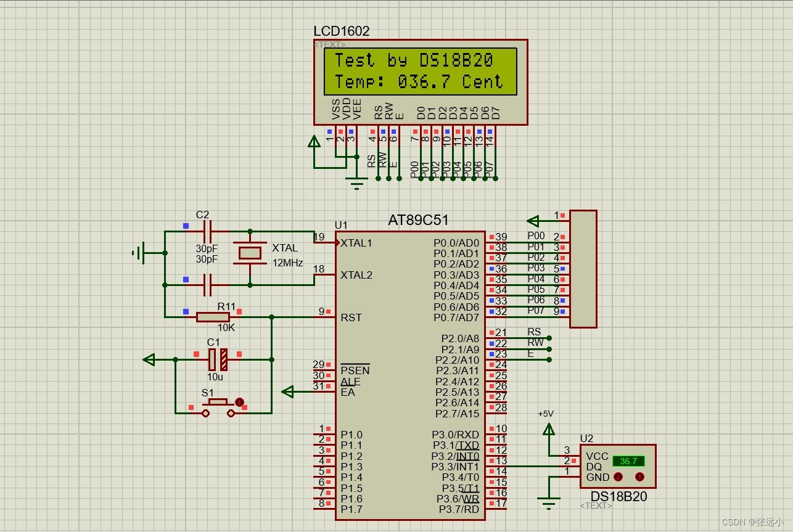Select the power arrow left of C1
This screenshot has height=532, width=793.
[x=149, y=359]
